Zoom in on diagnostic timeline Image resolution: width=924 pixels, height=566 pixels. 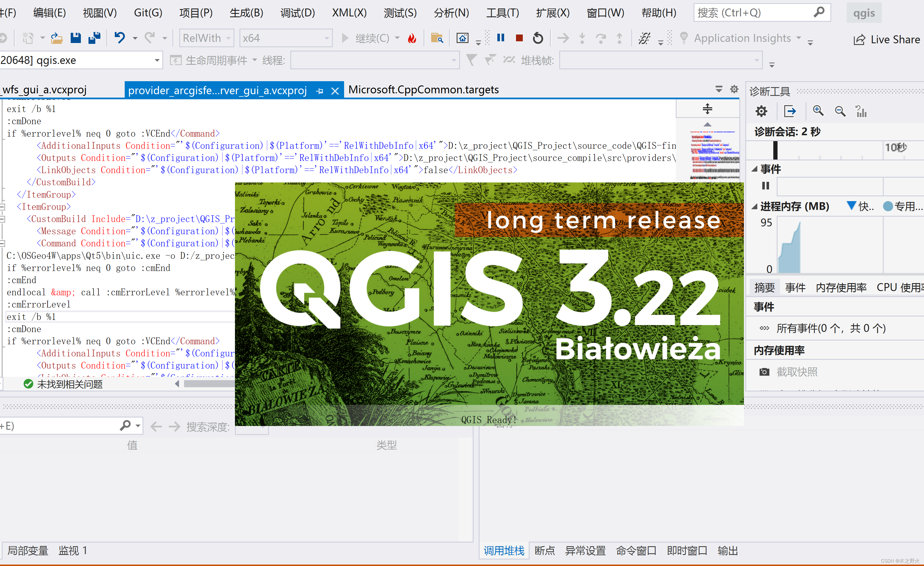click(818, 111)
